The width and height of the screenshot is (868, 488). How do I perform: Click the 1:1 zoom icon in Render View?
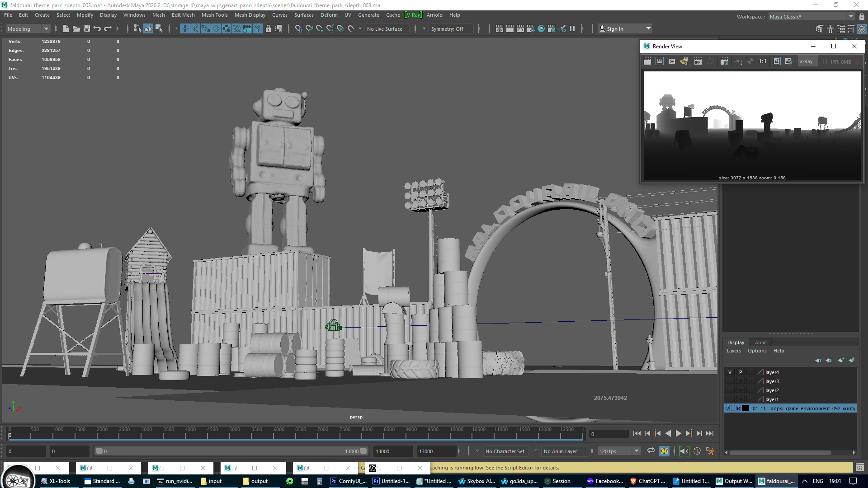point(763,61)
